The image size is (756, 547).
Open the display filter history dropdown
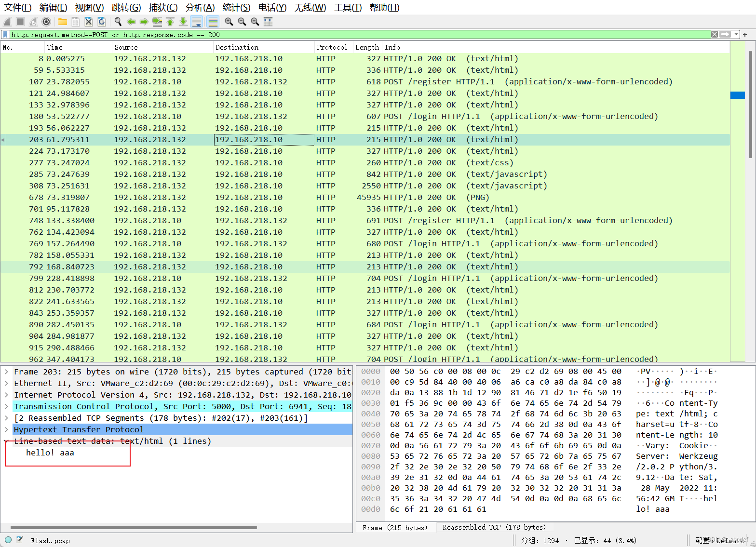pos(736,35)
